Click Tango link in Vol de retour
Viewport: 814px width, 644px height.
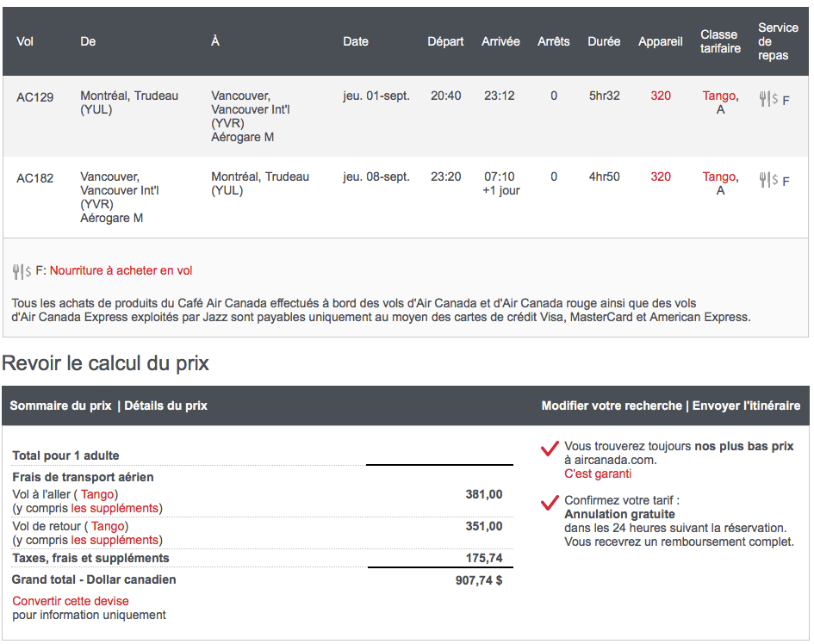click(x=109, y=526)
